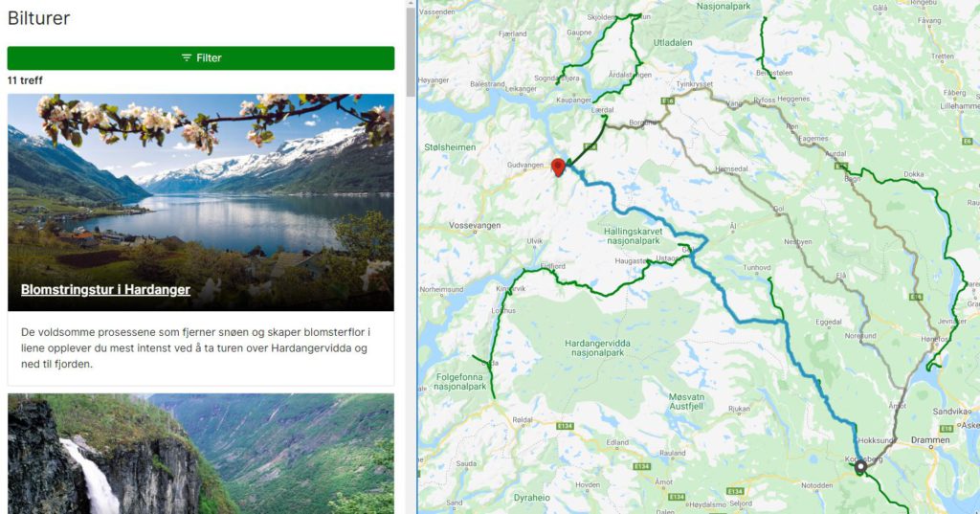Click the Folgefonna nasjonalpark map label
This screenshot has height=514, width=980.
(460, 382)
